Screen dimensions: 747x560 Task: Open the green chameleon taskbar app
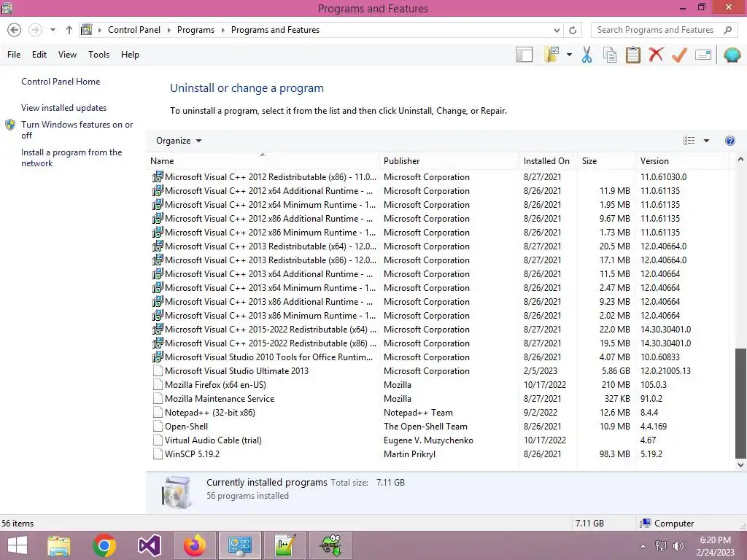[x=330, y=545]
